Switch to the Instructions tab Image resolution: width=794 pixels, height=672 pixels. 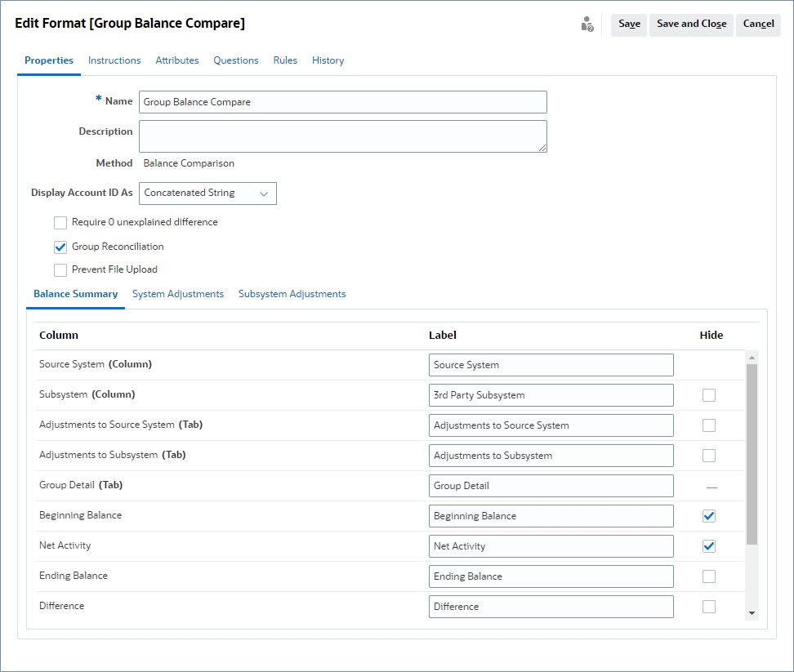coord(114,60)
